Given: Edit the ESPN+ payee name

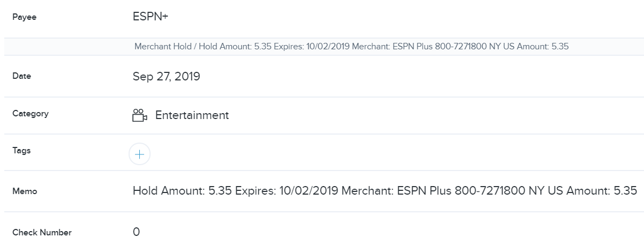Looking at the screenshot, I should [151, 17].
